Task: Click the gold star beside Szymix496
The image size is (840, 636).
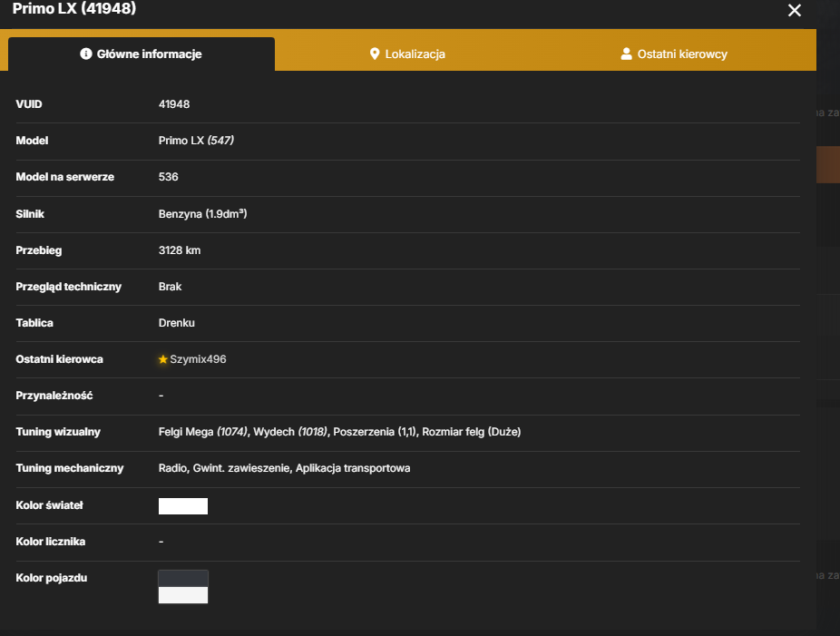Action: click(163, 359)
